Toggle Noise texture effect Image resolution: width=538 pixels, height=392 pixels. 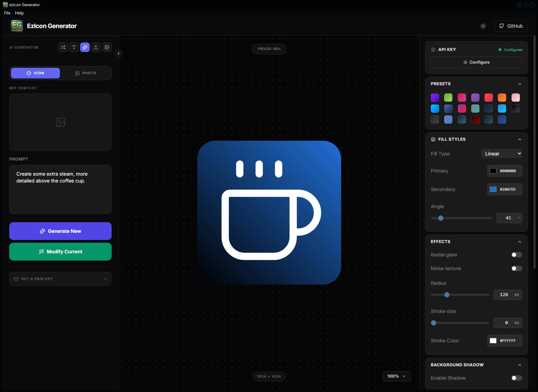point(516,268)
